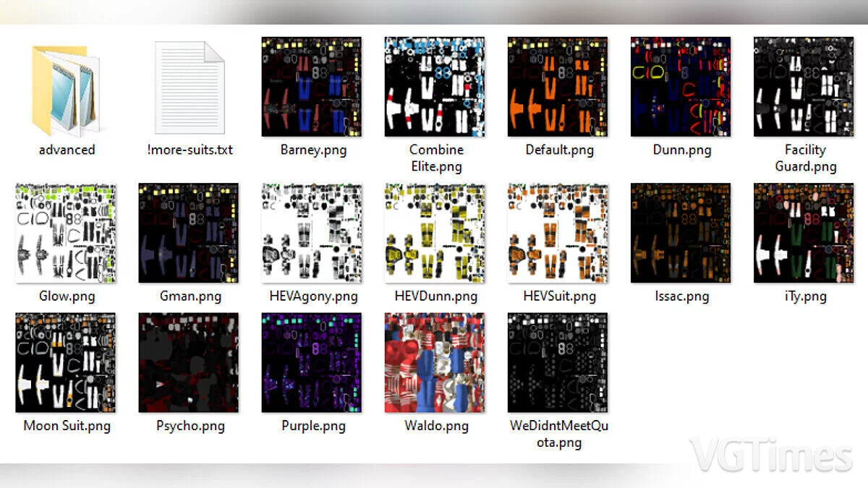868x488 pixels.
Task: Click the white Glow.png texture image
Action: click(x=66, y=233)
